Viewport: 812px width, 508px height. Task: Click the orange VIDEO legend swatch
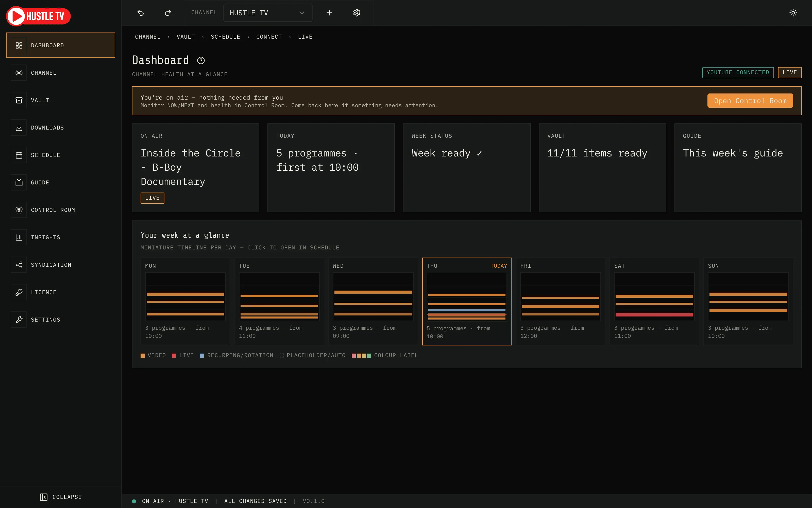143,355
